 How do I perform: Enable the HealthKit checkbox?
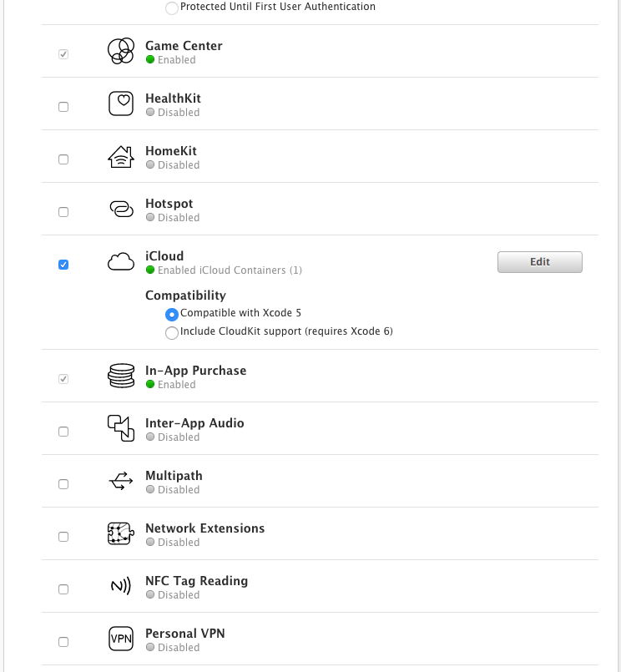click(x=63, y=107)
